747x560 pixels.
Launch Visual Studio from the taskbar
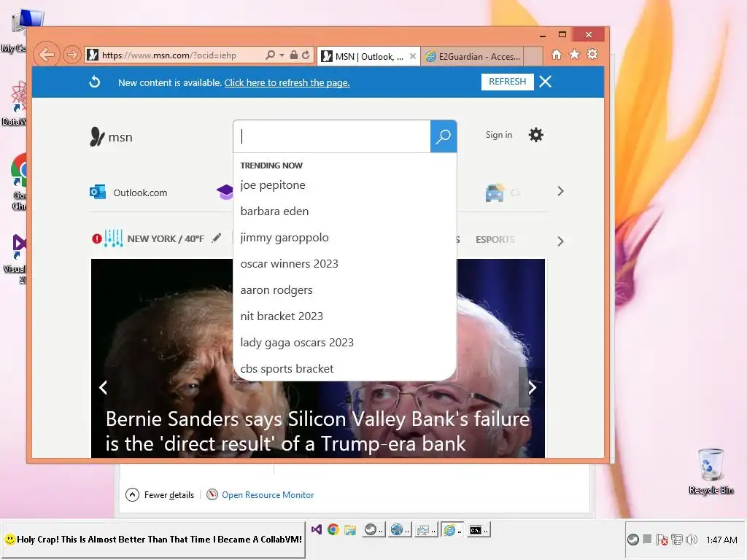[317, 529]
